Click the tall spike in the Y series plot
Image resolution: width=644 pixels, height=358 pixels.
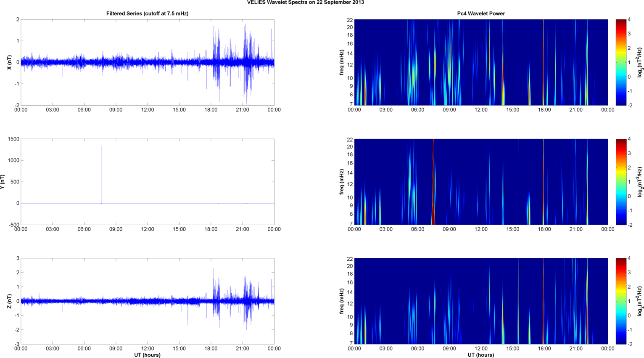tap(101, 174)
